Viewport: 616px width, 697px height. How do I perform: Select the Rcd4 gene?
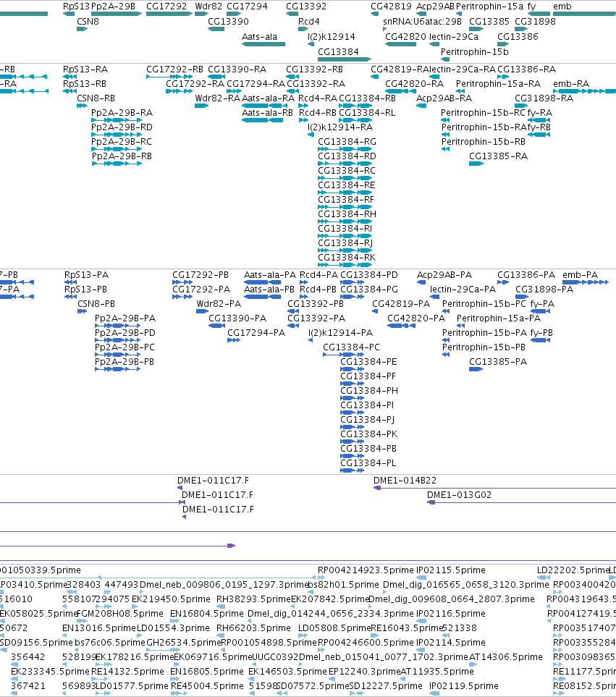pyautogui.click(x=303, y=29)
